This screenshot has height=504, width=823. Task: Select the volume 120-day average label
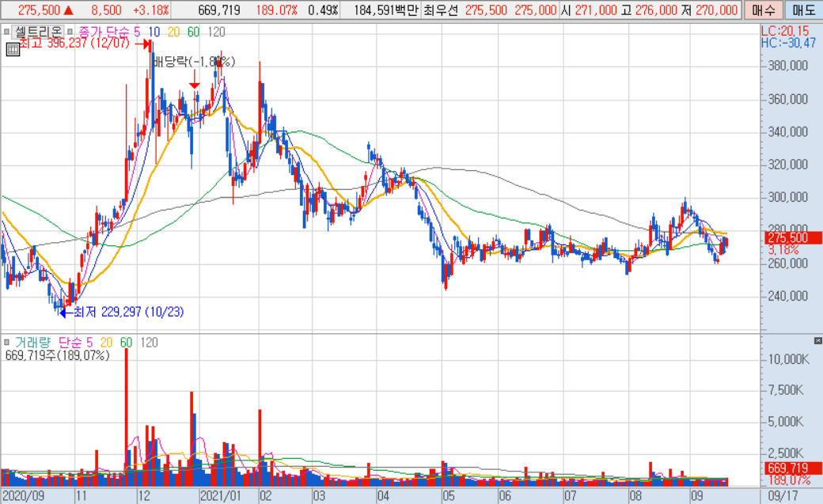pos(149,343)
